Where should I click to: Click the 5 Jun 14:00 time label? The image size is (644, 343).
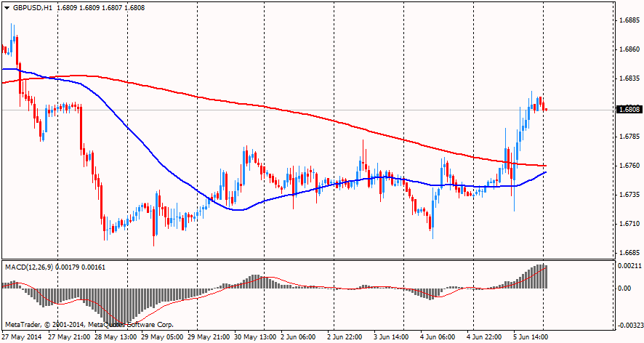point(531,337)
